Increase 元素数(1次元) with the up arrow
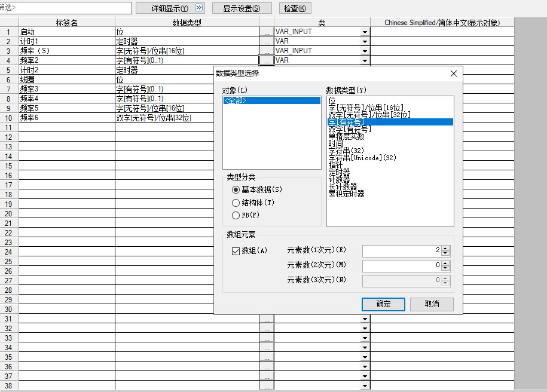The height and width of the screenshot is (392, 547). click(446, 248)
